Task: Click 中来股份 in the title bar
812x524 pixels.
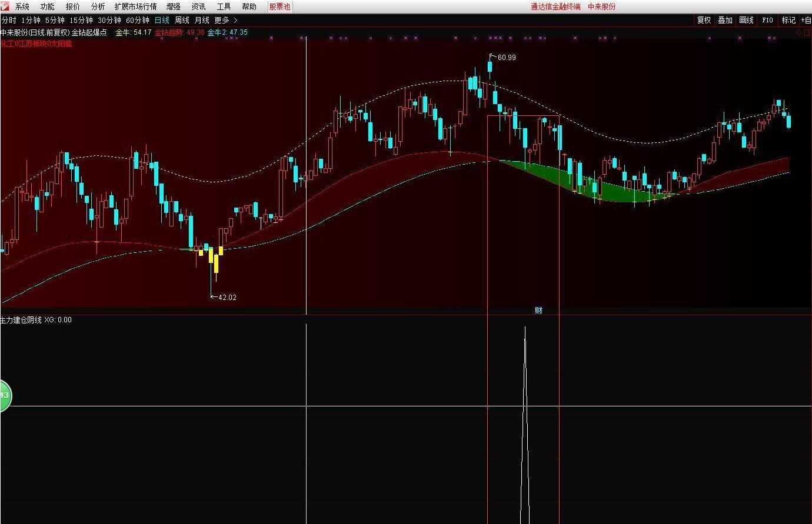Action: (x=602, y=6)
